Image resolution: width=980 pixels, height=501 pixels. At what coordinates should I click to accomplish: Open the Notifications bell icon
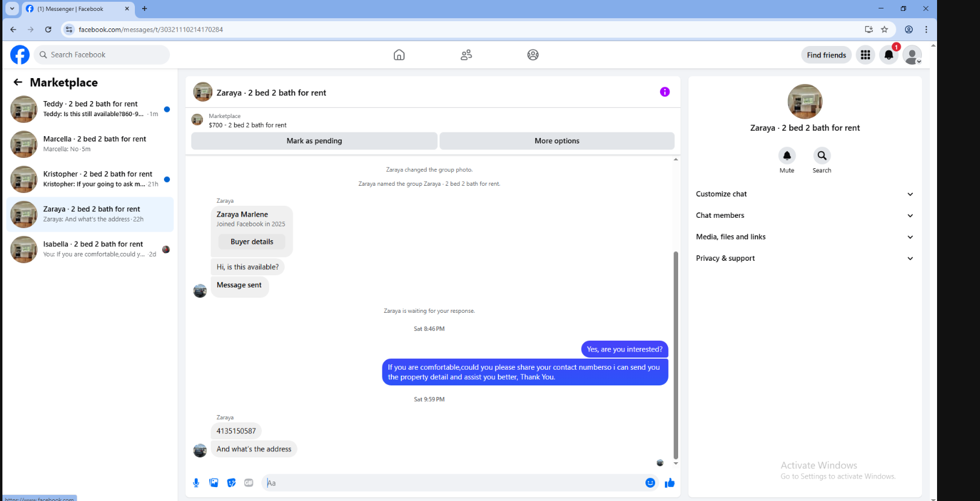(889, 55)
